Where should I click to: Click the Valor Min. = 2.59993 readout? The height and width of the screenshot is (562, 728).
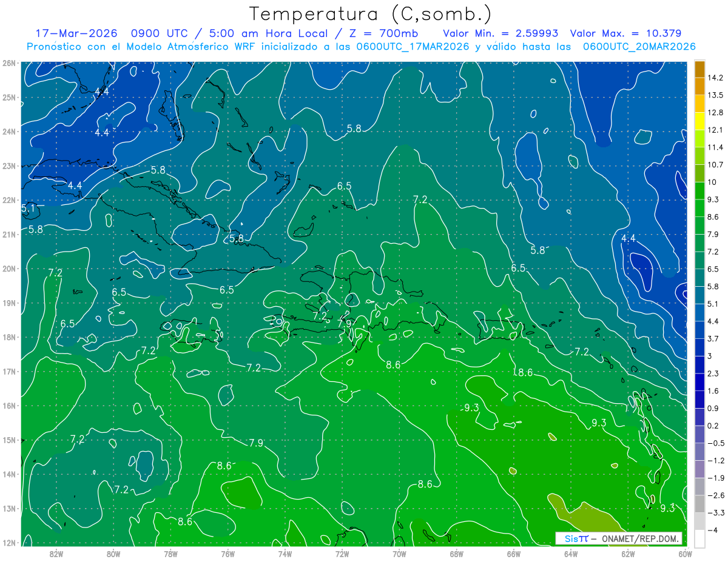click(x=500, y=33)
